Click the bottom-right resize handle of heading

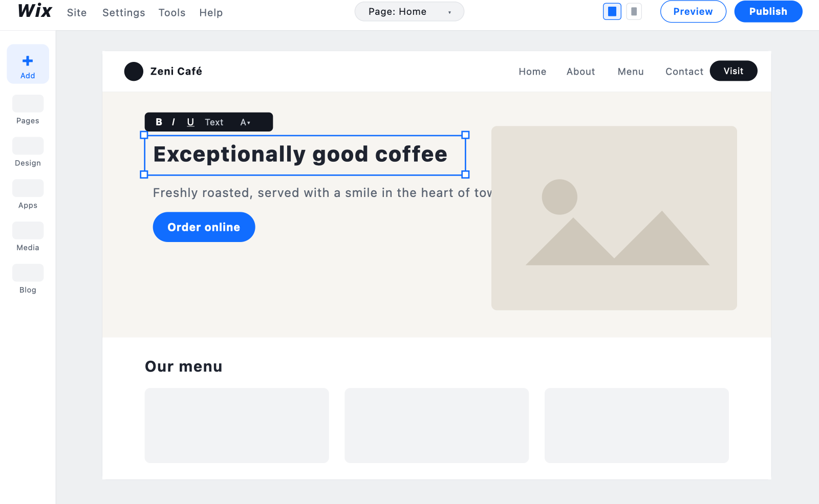(465, 174)
